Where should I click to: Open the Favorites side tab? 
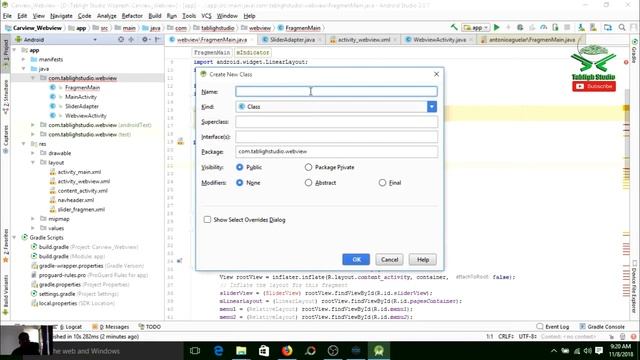coord(6,245)
